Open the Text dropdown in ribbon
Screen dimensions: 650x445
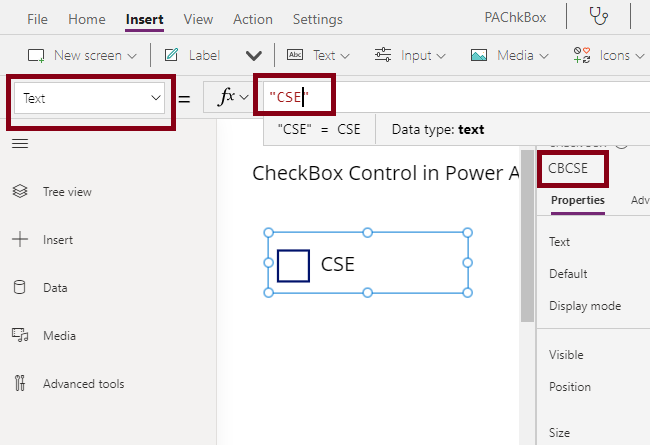click(331, 55)
